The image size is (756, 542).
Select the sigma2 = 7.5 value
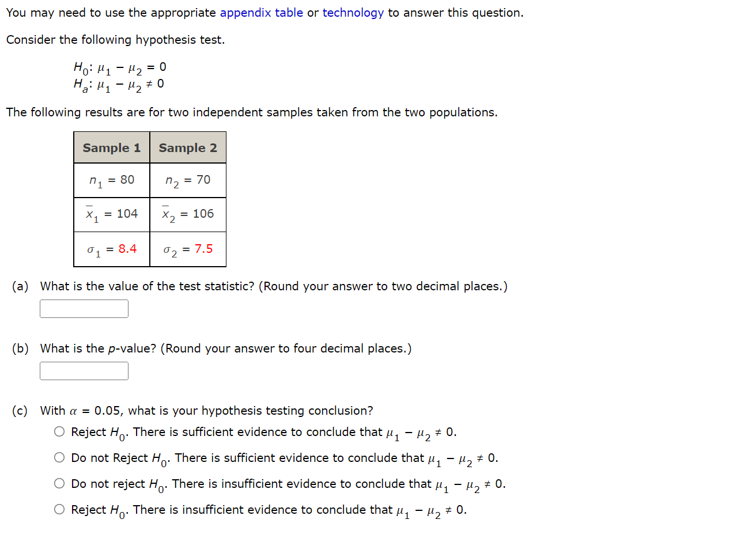tap(188, 249)
